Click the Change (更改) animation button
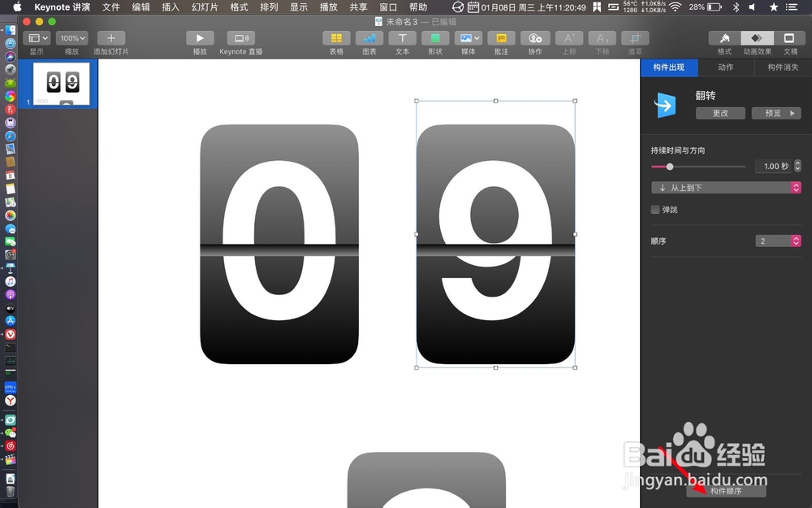This screenshot has width=812, height=508. [720, 113]
